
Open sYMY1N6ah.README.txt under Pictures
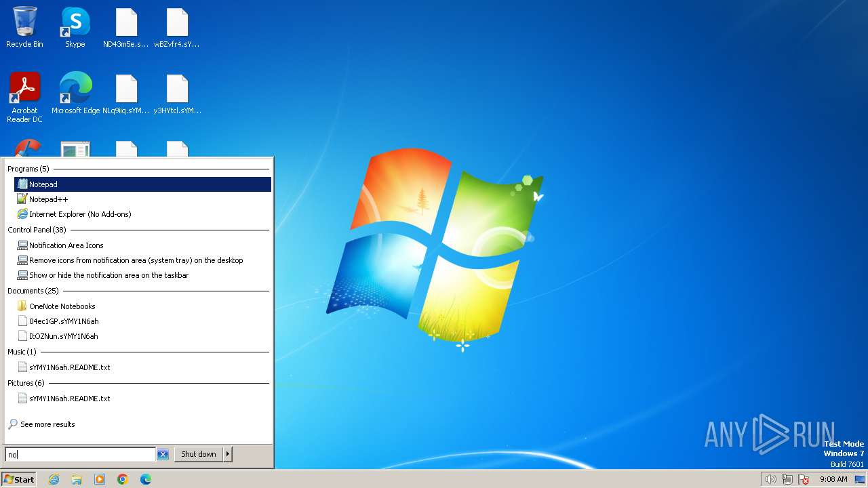coord(142,399)
